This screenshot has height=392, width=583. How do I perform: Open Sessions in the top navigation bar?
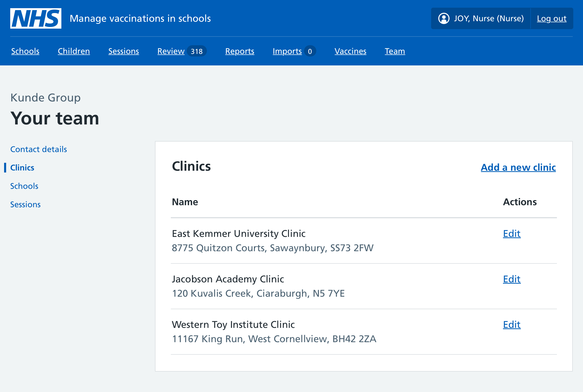point(124,51)
